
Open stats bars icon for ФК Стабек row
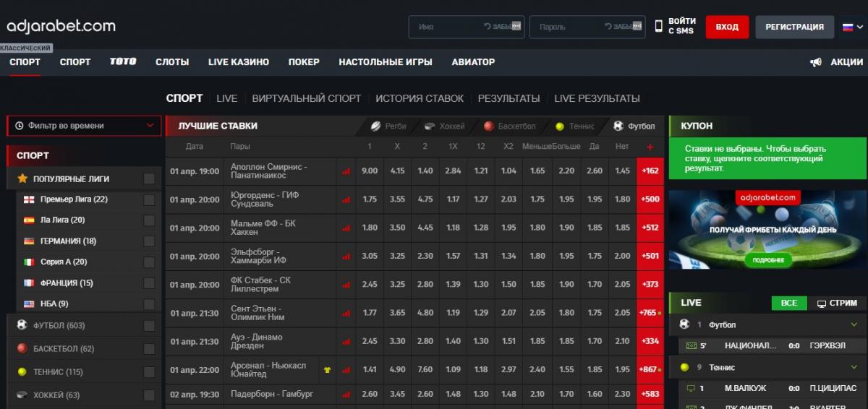click(346, 285)
